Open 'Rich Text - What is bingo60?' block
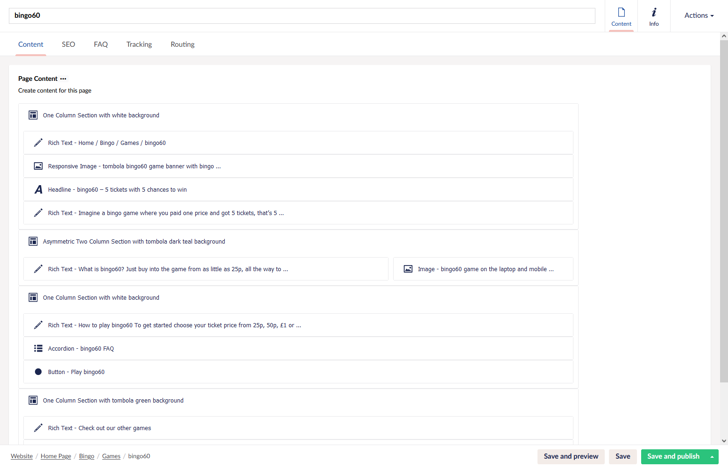 206,269
